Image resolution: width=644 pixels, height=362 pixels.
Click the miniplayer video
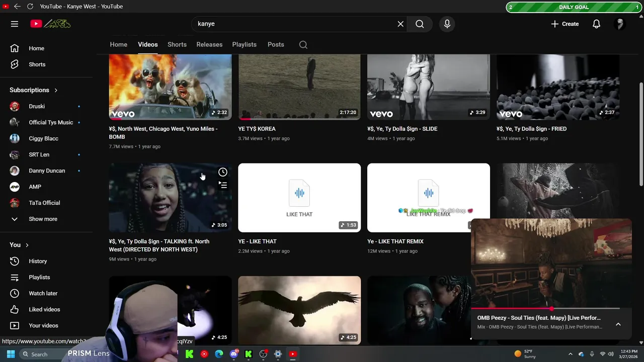point(551,263)
